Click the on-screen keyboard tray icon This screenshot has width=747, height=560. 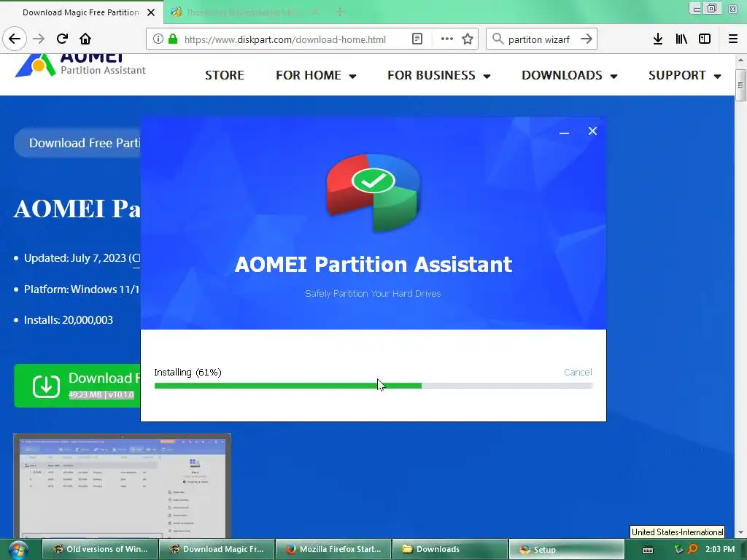coord(648,550)
